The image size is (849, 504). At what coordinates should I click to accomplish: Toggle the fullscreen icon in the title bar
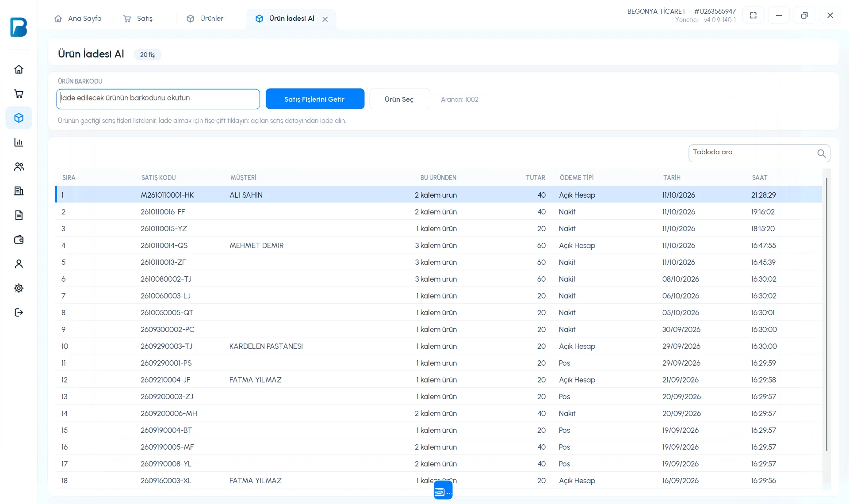point(753,15)
